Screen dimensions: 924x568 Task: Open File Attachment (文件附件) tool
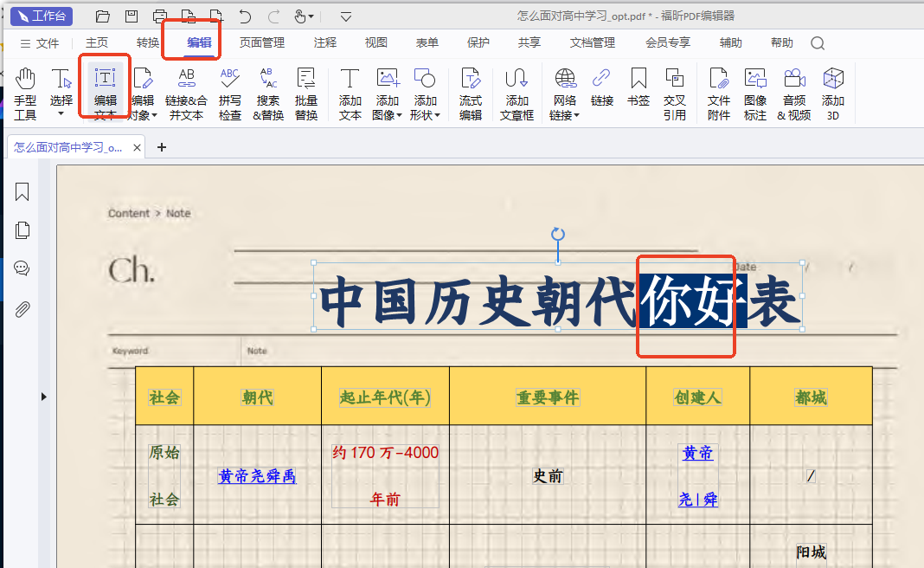[719, 94]
